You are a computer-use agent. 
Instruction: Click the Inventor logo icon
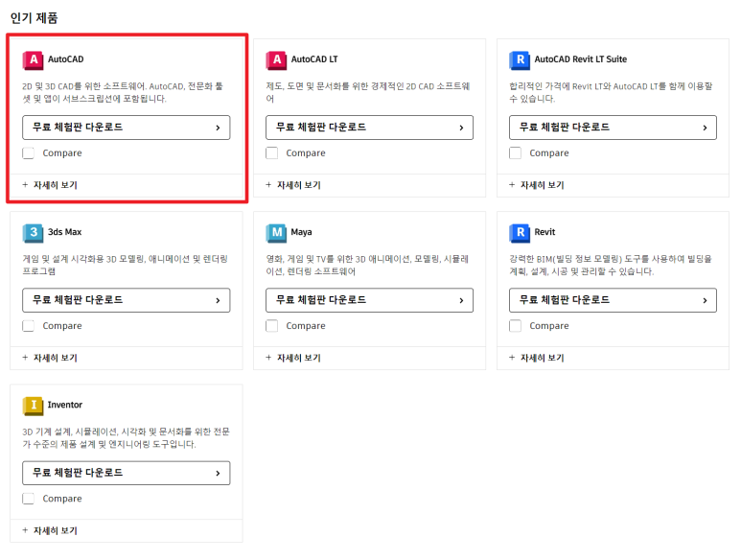click(x=33, y=406)
